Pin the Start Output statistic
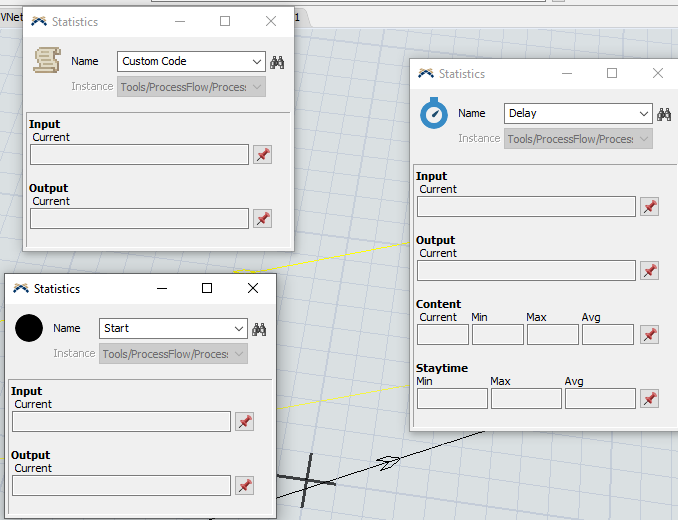 244,486
